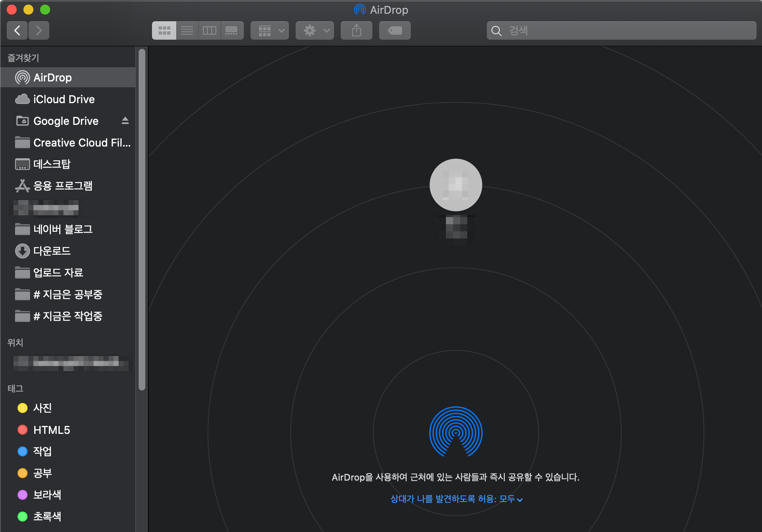
Task: Click the AirDrop sidebar icon
Action: tap(23, 77)
